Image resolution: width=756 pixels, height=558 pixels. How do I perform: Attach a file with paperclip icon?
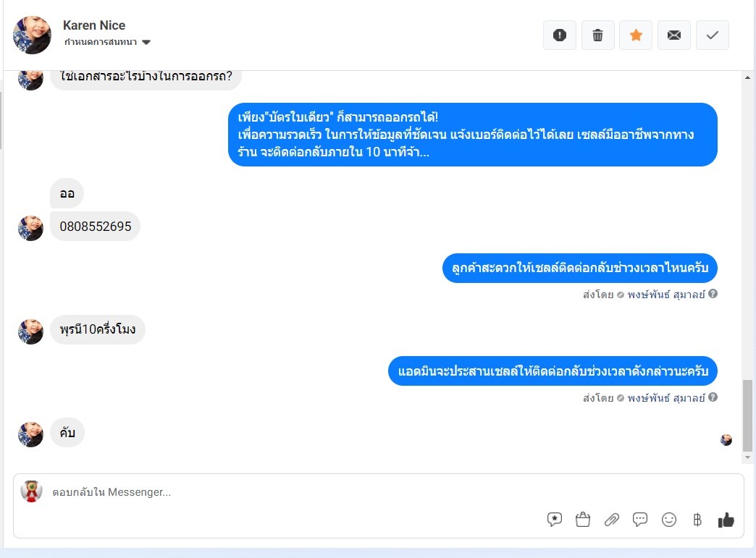tap(611, 520)
